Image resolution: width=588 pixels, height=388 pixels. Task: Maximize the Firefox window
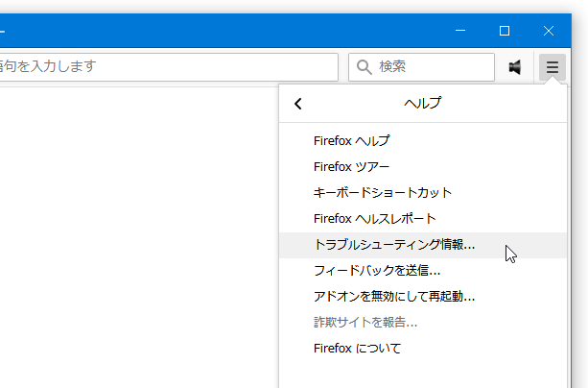point(505,31)
